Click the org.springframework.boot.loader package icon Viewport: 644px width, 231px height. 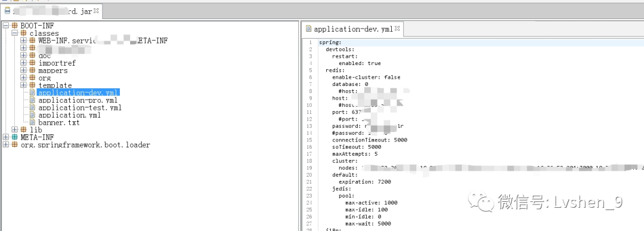pyautogui.click(x=14, y=144)
